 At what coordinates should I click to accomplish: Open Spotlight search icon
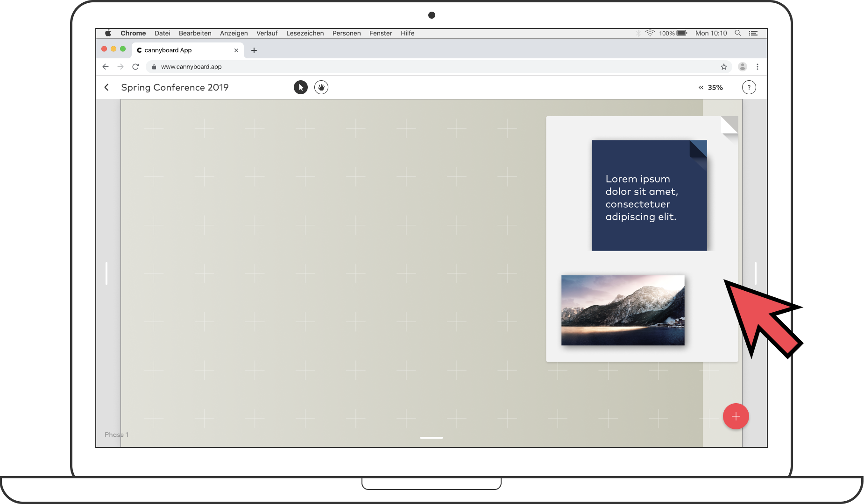tap(738, 33)
